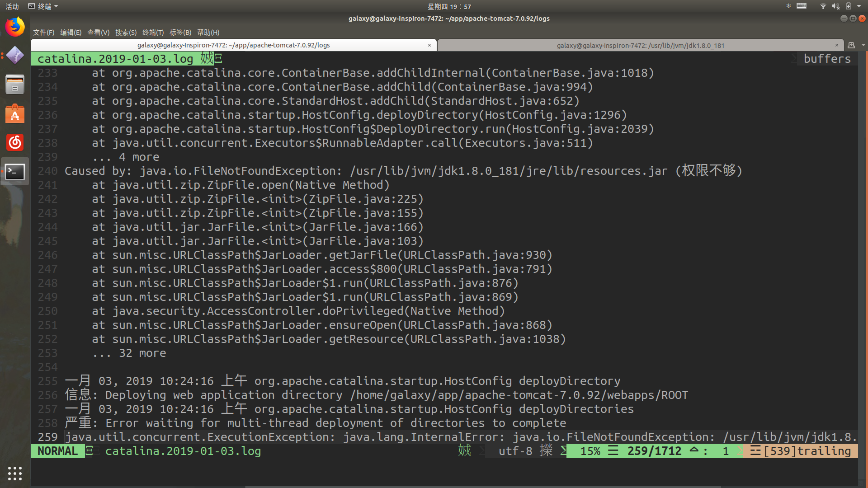Open the 文件(F) menu
868x488 pixels.
(43, 33)
